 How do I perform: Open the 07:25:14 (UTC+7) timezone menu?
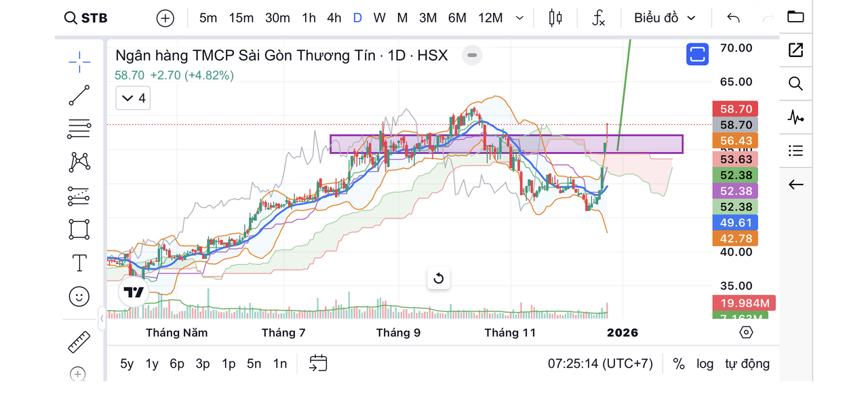[600, 364]
